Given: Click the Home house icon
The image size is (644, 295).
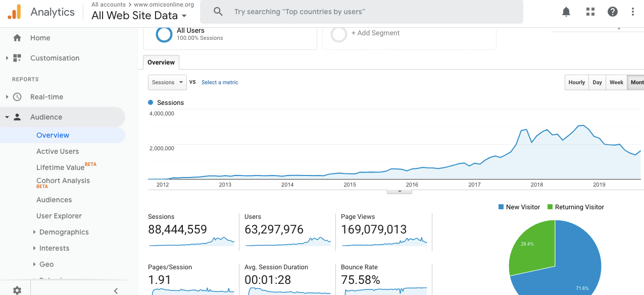Looking at the screenshot, I should [17, 38].
